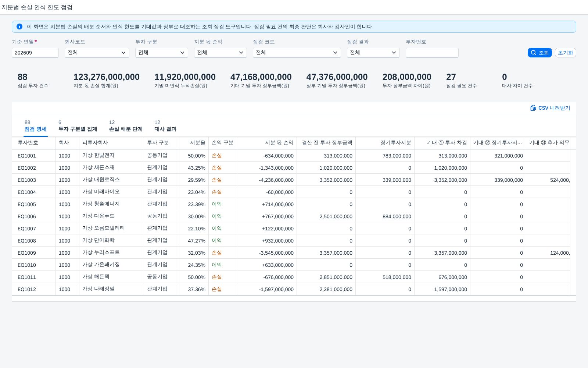
Task: Switch to the 투자 구분별 집계 tab
Action: click(78, 126)
